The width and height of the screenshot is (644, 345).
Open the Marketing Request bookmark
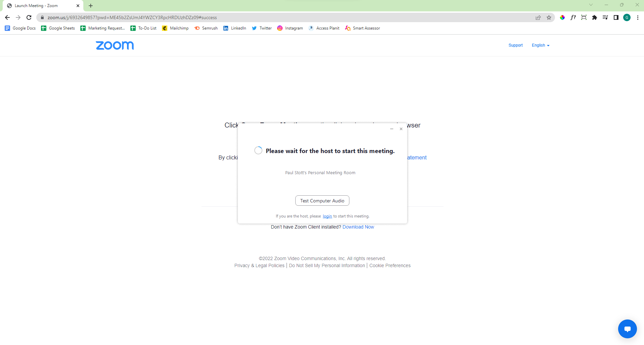click(103, 28)
